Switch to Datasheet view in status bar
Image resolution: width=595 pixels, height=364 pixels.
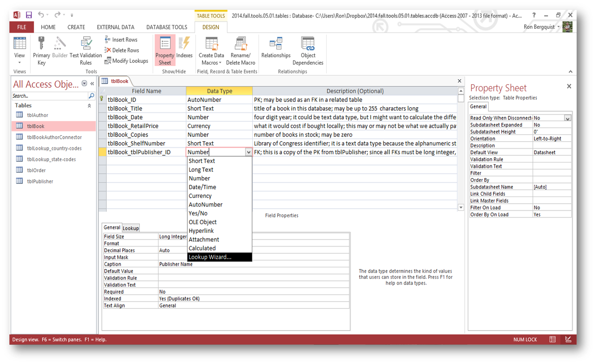553,339
